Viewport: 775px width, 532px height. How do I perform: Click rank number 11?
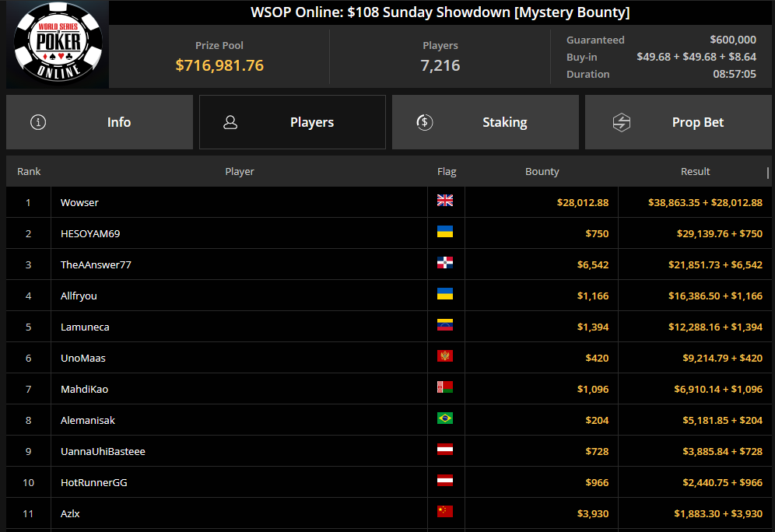[28, 514]
